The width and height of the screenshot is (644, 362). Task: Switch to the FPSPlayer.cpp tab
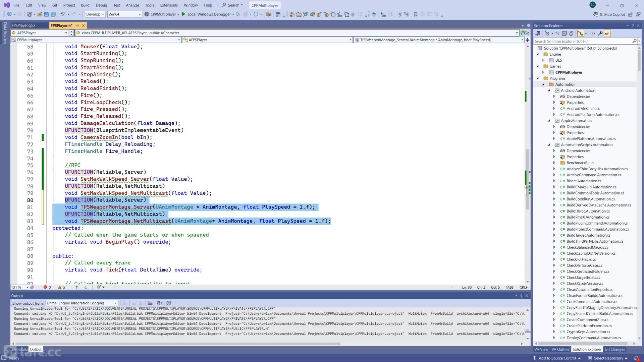coord(23,25)
